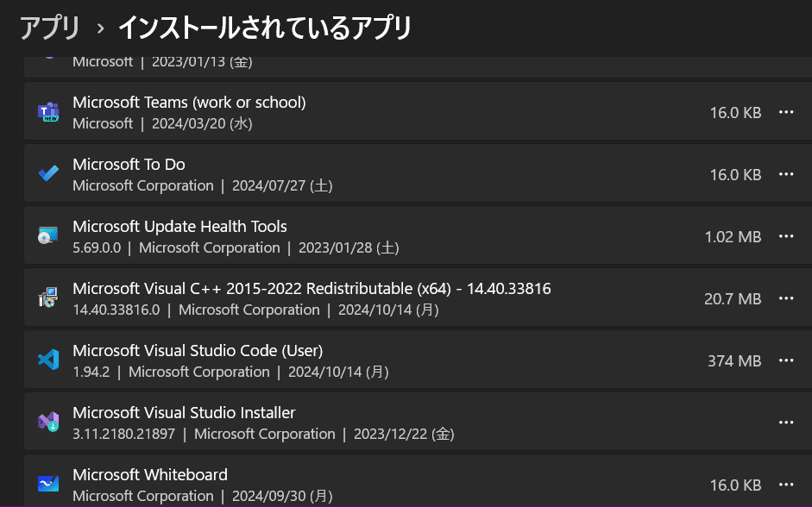This screenshot has height=507, width=812.
Task: Click the 1.02 MB size value
Action: 733,237
